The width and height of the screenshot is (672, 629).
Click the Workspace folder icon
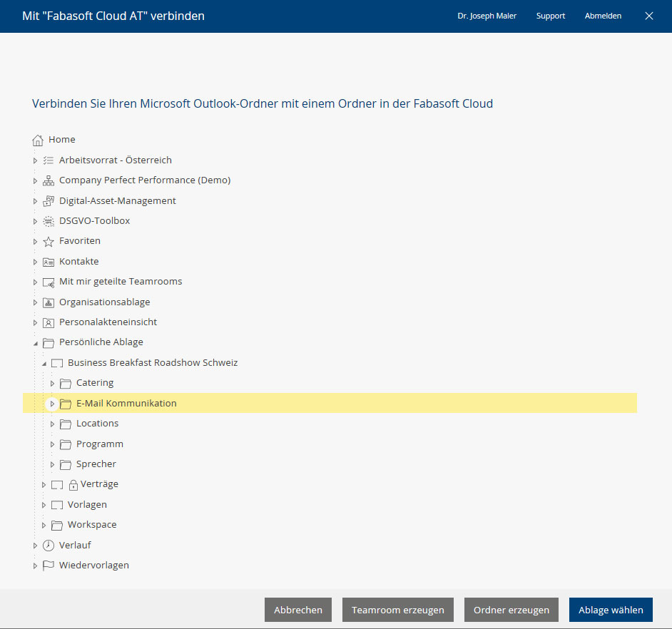click(x=57, y=526)
